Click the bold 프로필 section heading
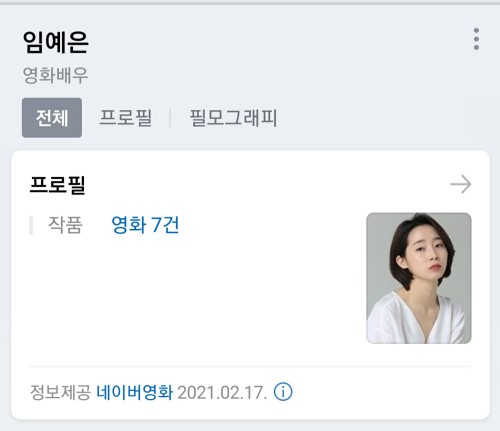This screenshot has width=500, height=431. pyautogui.click(x=58, y=184)
